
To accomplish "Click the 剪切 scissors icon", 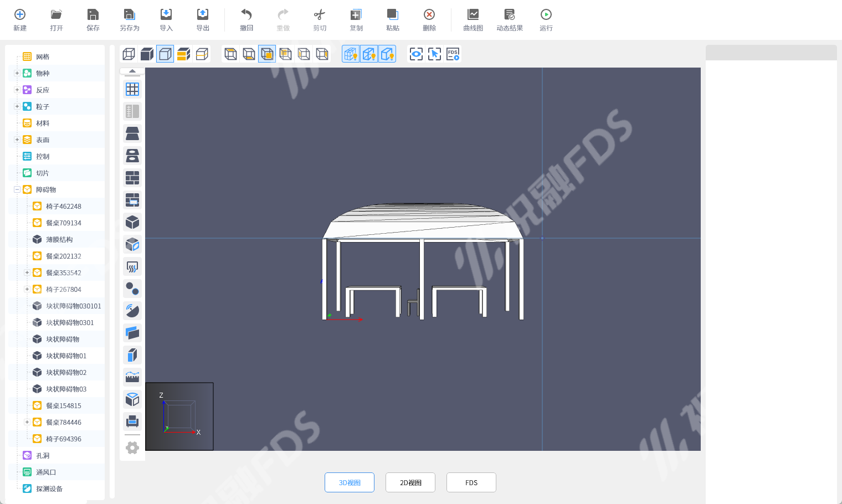I will [320, 14].
